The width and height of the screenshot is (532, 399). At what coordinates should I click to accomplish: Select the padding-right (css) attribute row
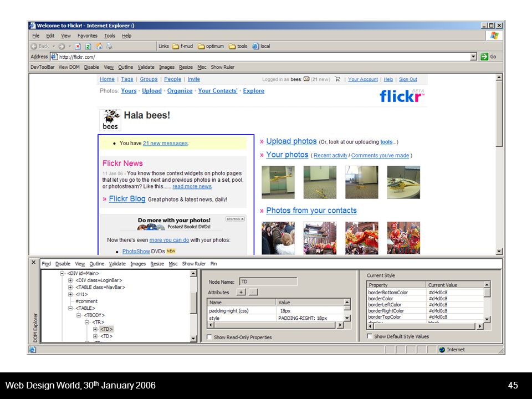click(275, 311)
